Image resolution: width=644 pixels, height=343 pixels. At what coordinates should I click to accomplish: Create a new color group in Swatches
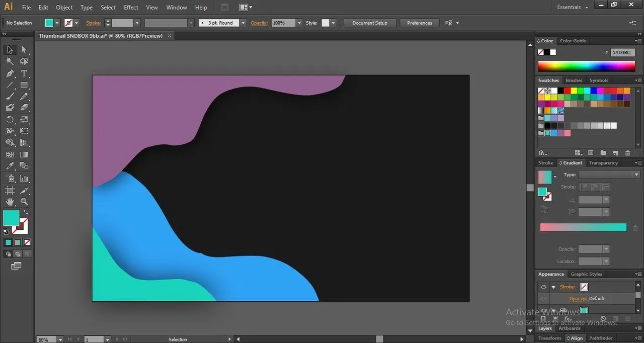(603, 153)
